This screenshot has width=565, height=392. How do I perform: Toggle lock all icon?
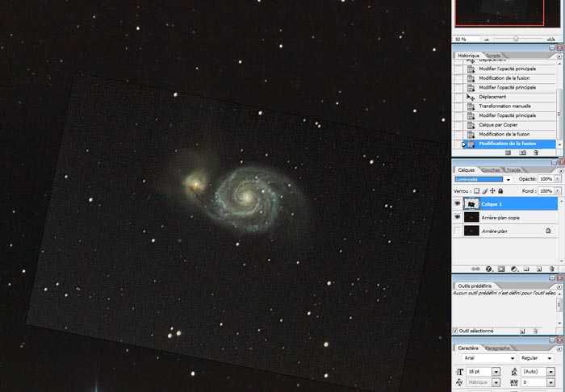point(500,191)
